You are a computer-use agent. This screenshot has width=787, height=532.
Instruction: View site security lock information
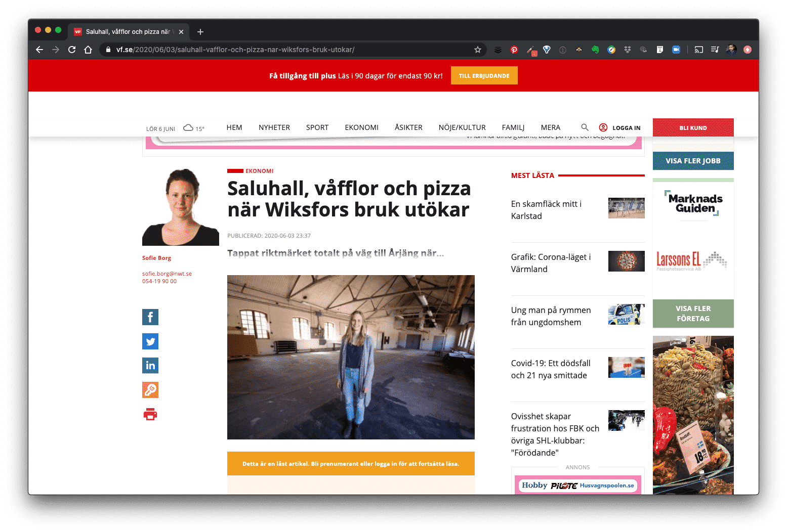click(108, 50)
